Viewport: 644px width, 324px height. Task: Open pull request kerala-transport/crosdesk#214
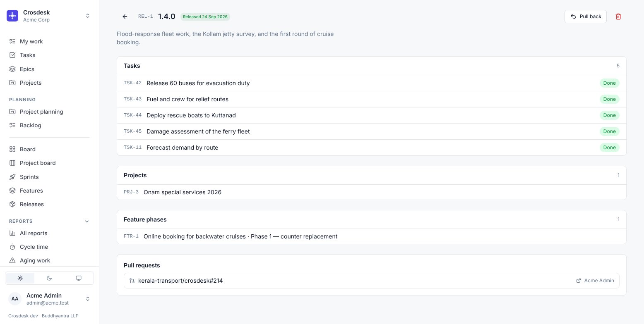[x=372, y=281]
